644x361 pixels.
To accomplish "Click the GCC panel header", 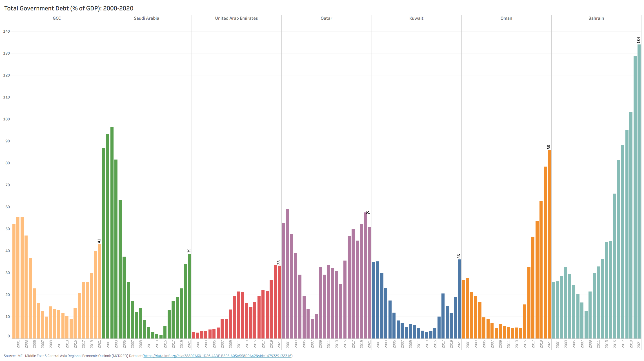I will point(57,18).
